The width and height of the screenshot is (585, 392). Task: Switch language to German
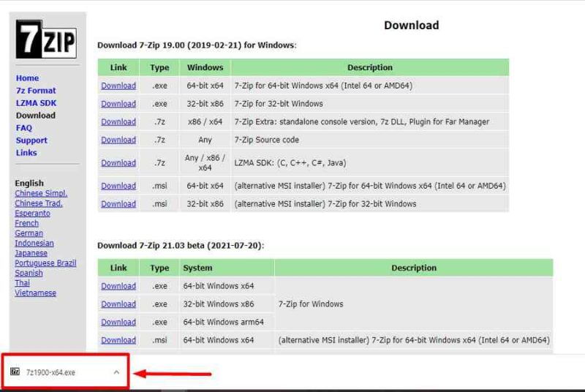pyautogui.click(x=29, y=233)
